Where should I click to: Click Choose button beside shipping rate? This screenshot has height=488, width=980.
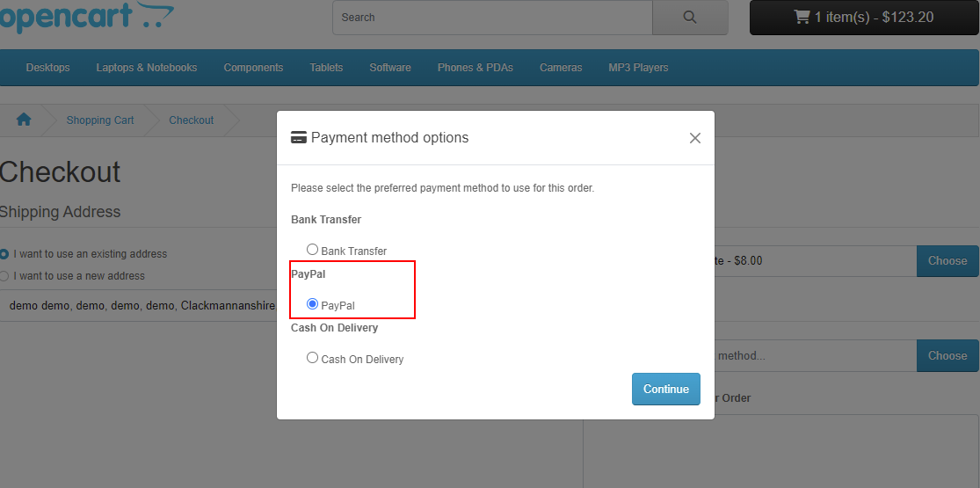(947, 261)
